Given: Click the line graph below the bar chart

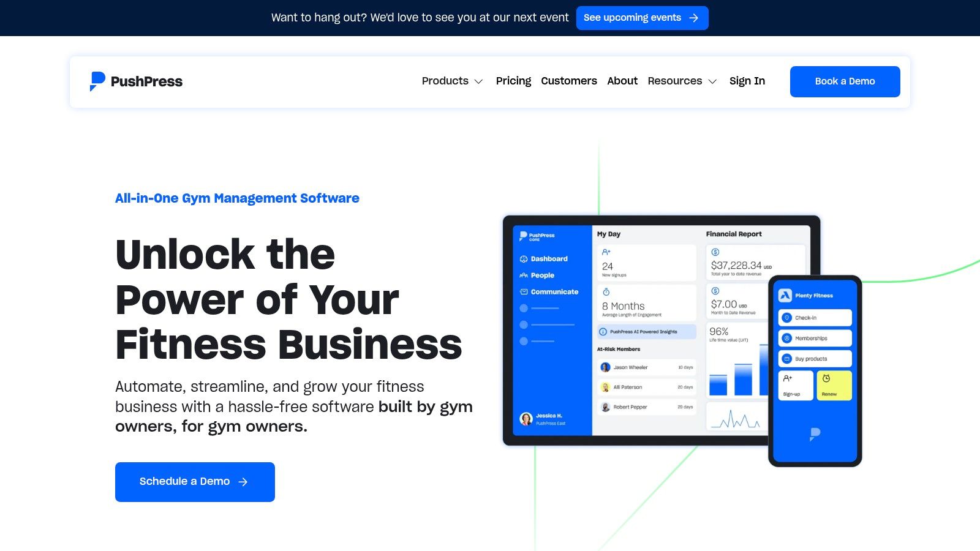Looking at the screenshot, I should point(734,419).
